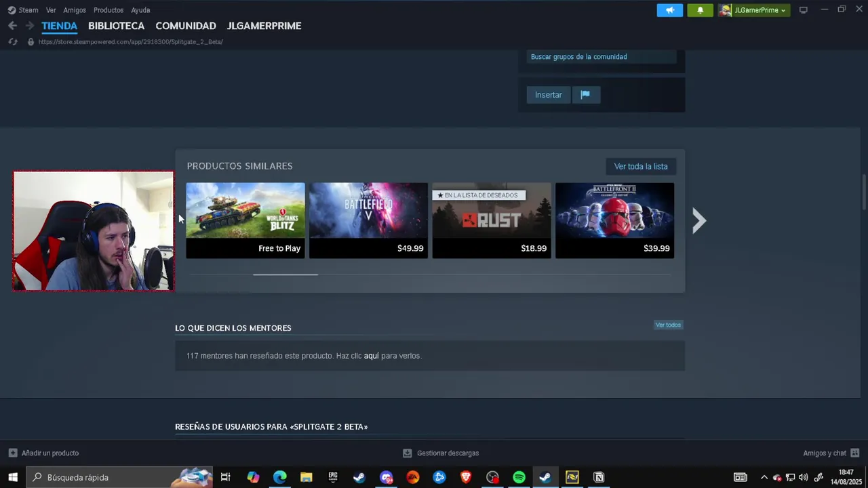The height and width of the screenshot is (488, 868).
Task: Open Notion from the taskbar
Action: click(599, 477)
